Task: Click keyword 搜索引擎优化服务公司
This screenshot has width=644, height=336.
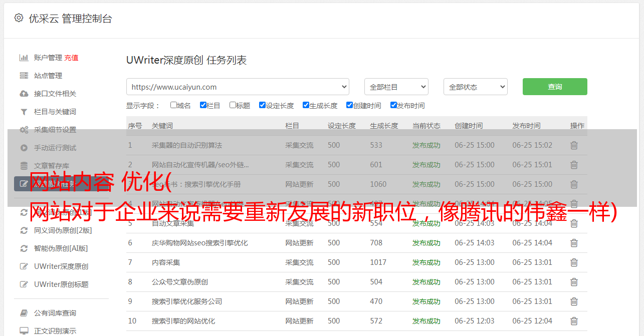Action: point(187,301)
